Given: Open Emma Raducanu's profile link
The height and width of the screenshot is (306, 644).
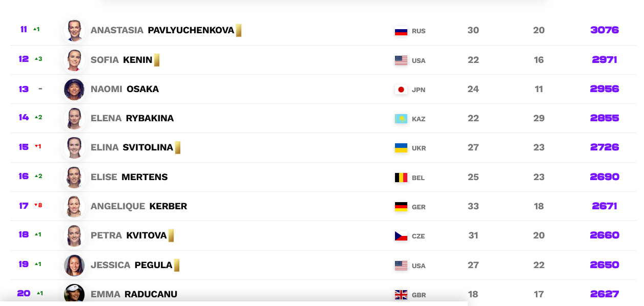Looking at the screenshot, I should [x=134, y=294].
